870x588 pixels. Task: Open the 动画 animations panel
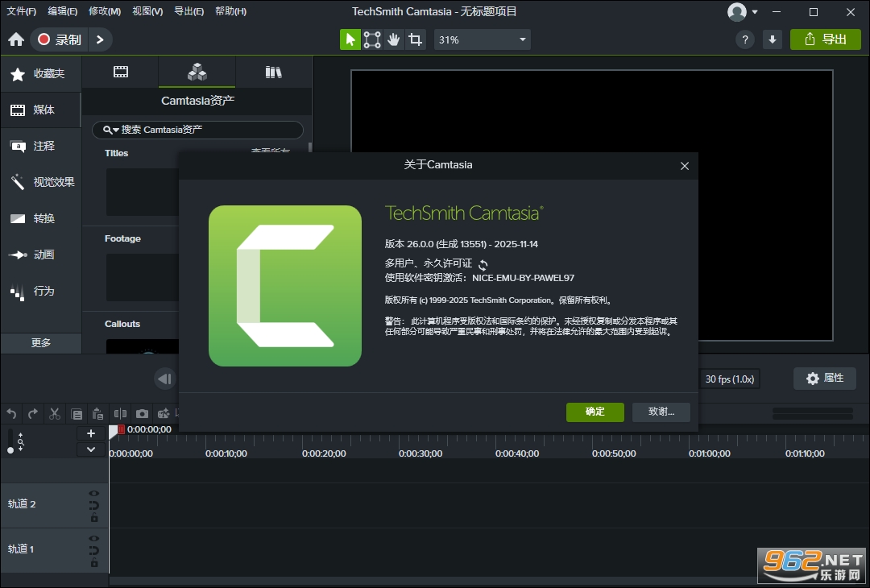tap(41, 255)
